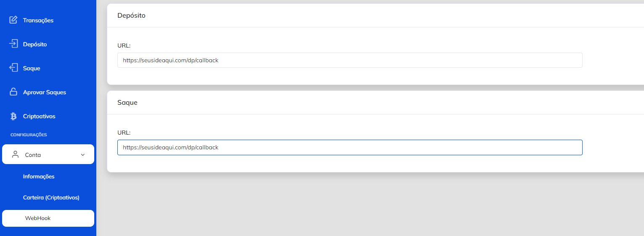
Task: Click the Saque card header title
Action: click(x=127, y=103)
